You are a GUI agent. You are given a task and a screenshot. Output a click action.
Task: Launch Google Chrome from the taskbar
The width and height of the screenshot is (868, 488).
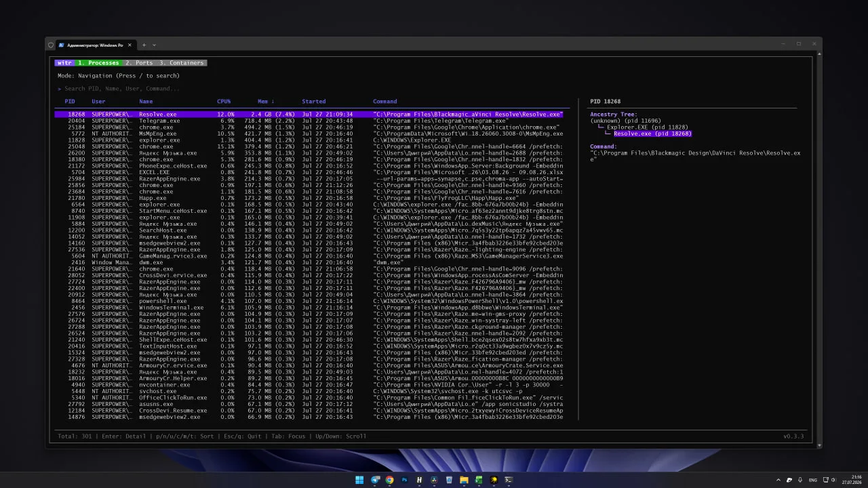(x=390, y=480)
